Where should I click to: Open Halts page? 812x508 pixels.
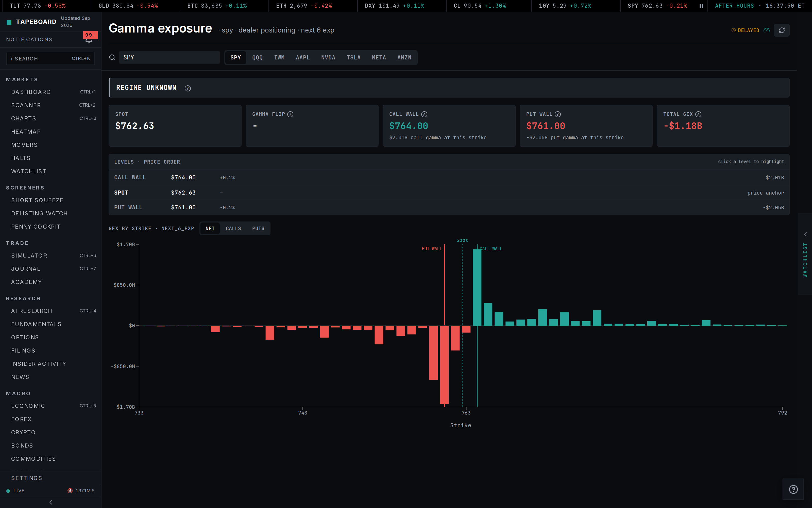[51, 158]
